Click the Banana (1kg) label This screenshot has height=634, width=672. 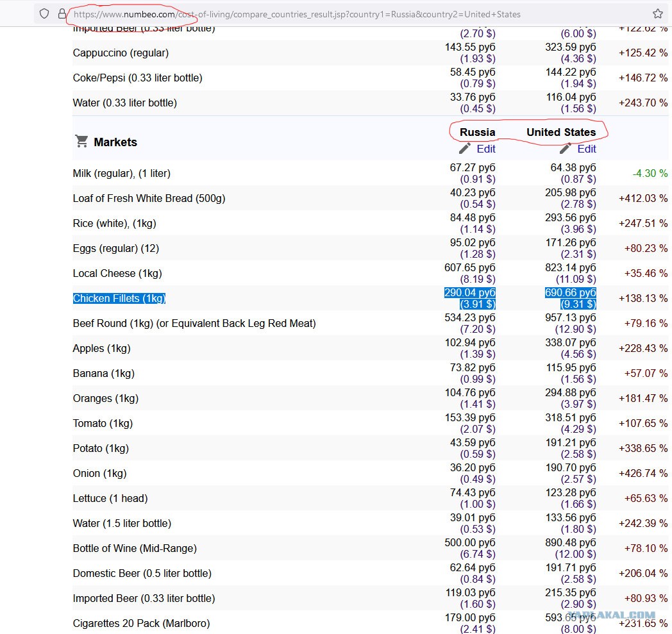[x=104, y=373]
